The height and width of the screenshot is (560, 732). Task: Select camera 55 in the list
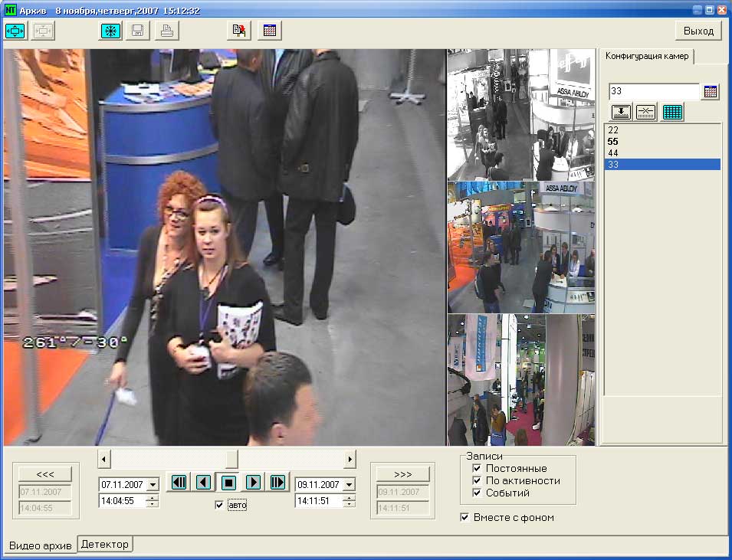[613, 142]
